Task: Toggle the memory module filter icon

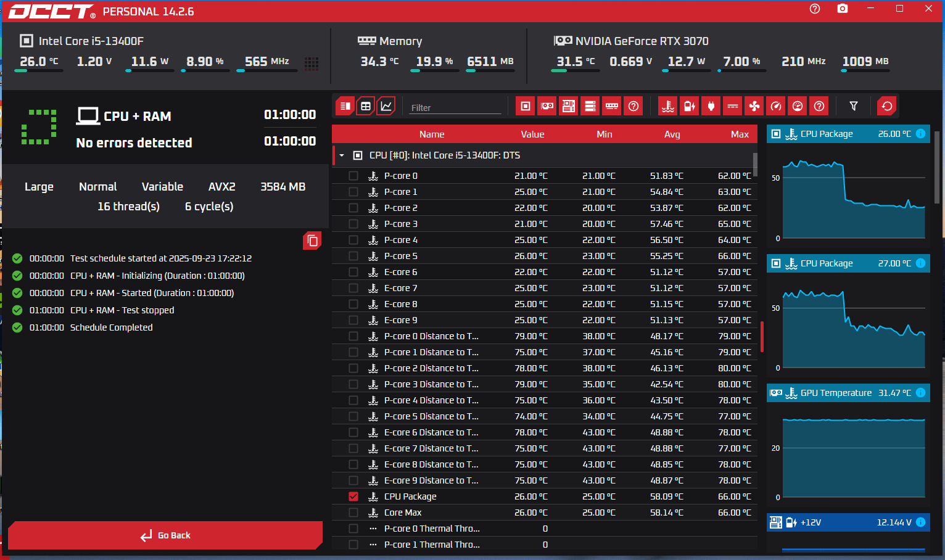Action: coord(612,106)
